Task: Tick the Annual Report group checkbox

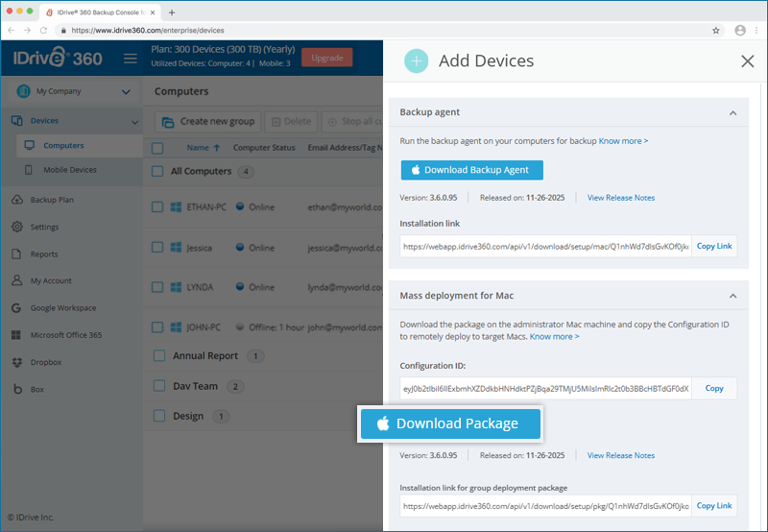Action: tap(158, 355)
